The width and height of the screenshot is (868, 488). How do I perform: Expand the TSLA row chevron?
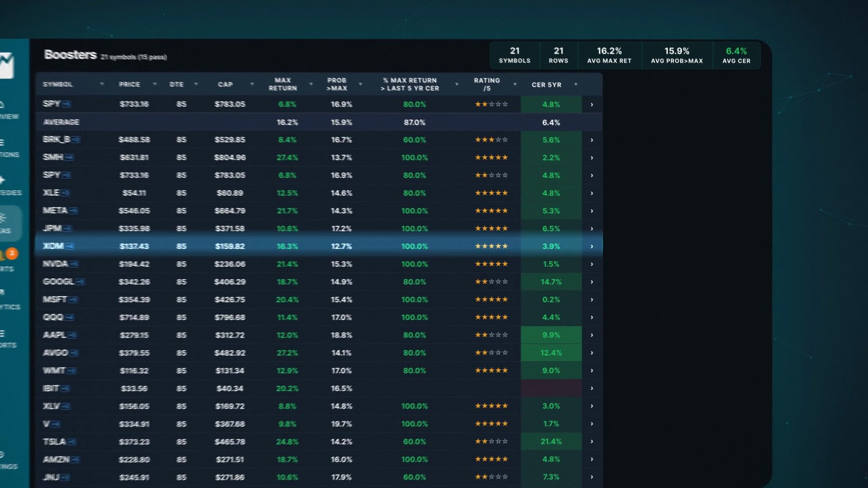592,442
